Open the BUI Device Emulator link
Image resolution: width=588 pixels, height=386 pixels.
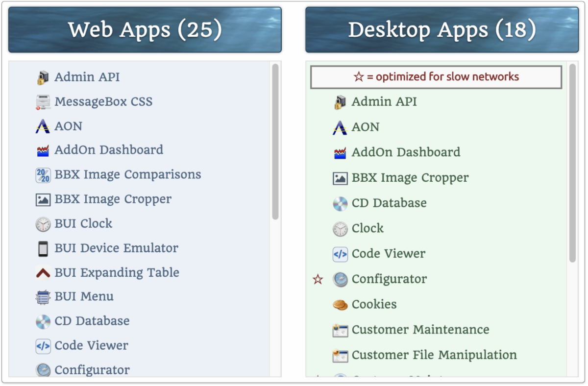point(117,248)
